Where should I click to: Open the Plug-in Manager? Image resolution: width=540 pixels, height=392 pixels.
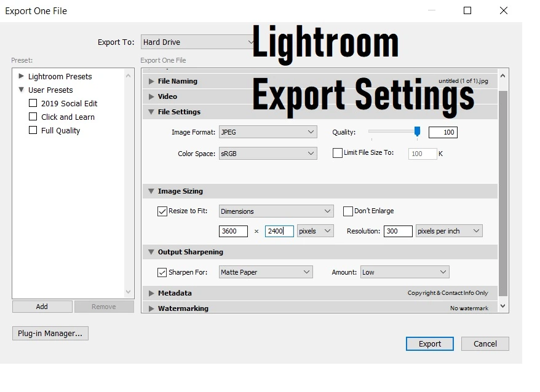tap(50, 333)
